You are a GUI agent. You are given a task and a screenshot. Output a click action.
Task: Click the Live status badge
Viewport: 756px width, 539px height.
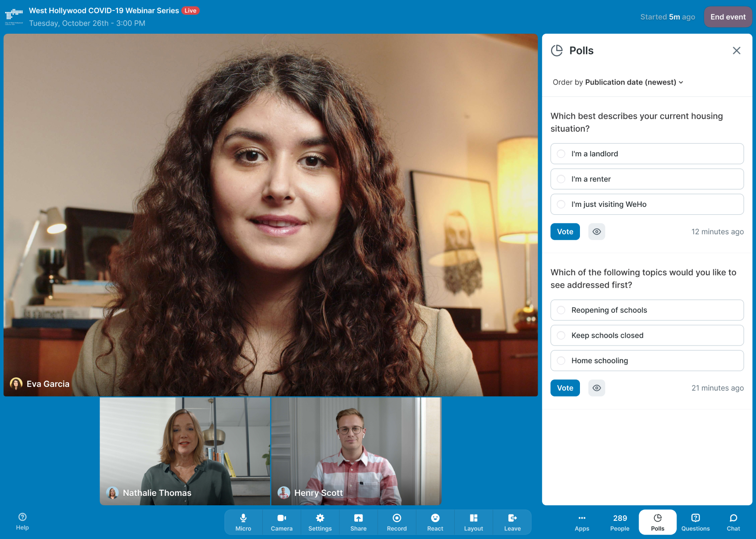[190, 11]
